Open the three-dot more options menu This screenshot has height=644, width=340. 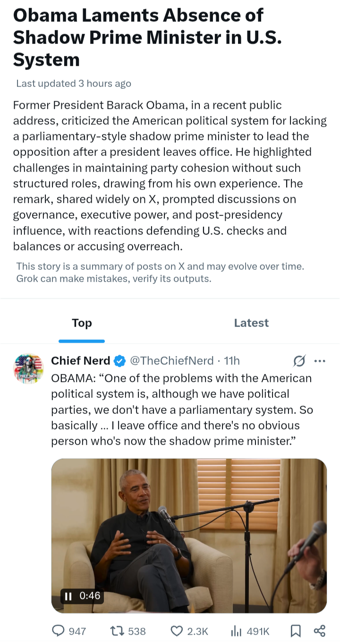[320, 361]
